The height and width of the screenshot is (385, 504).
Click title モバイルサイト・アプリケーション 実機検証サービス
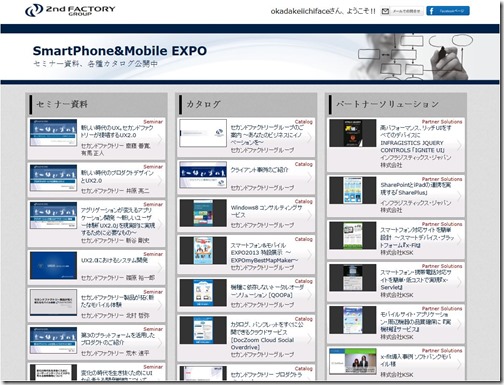click(x=416, y=322)
